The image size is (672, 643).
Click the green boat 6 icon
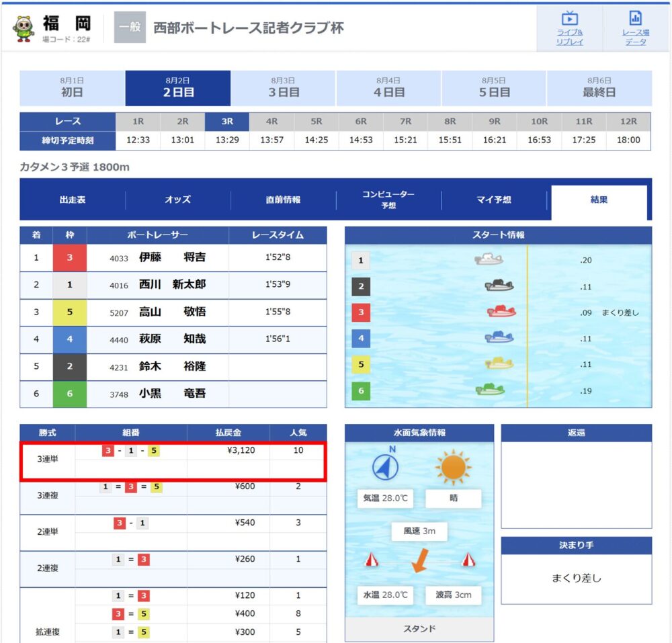pos(490,390)
